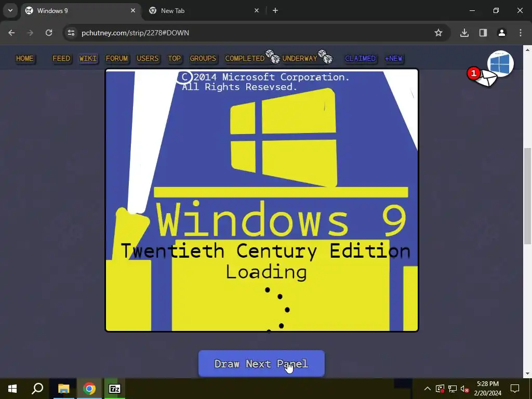532x399 pixels.
Task: Click the Draw Next Panel button
Action: click(x=262, y=364)
